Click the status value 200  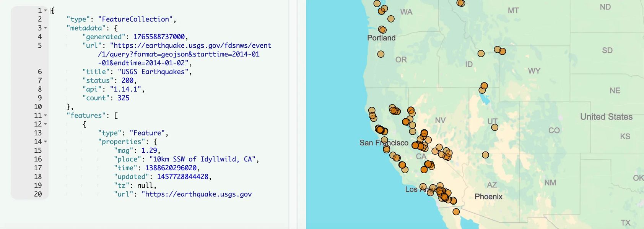[x=127, y=81]
